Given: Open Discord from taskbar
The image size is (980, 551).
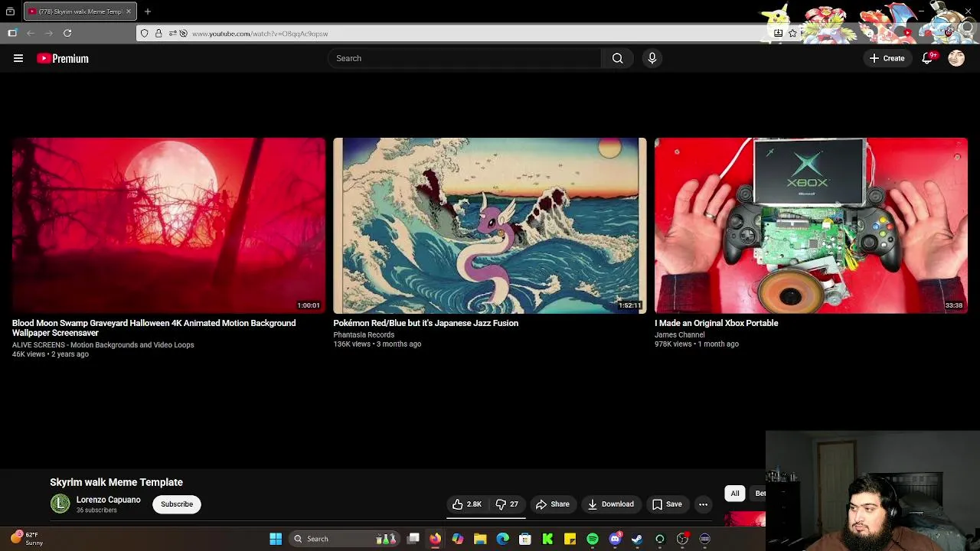Looking at the screenshot, I should (x=615, y=539).
